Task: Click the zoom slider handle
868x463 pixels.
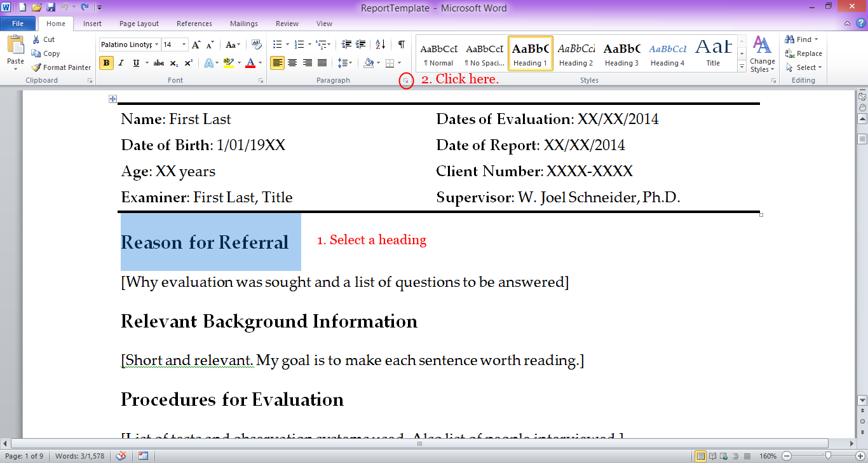Action: pyautogui.click(x=827, y=456)
